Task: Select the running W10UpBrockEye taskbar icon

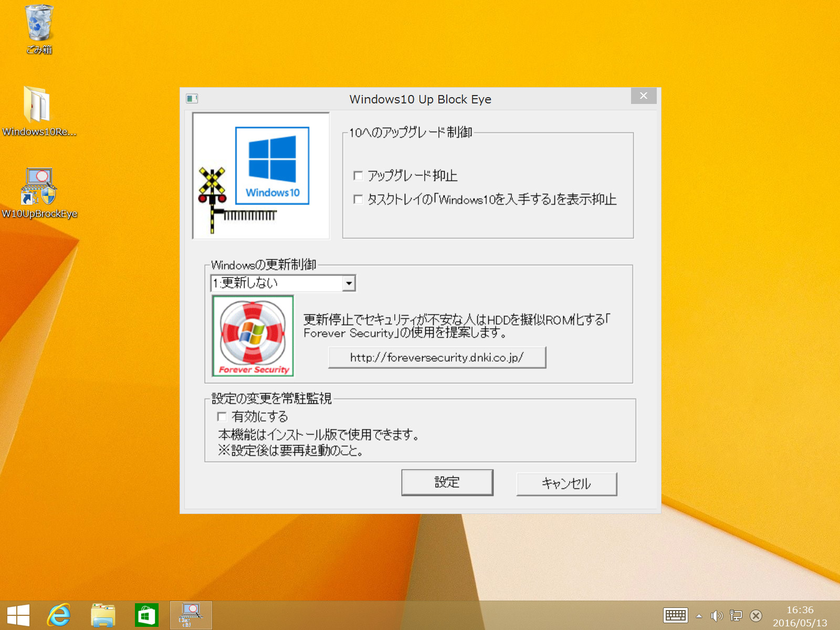Action: (x=190, y=614)
